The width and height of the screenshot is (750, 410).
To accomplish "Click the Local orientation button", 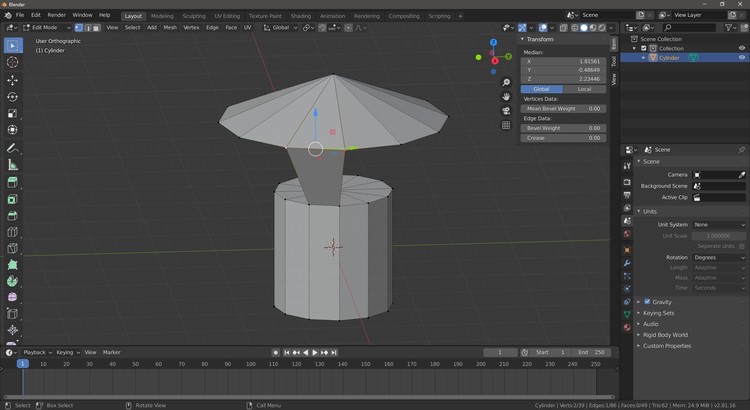I will tap(584, 89).
